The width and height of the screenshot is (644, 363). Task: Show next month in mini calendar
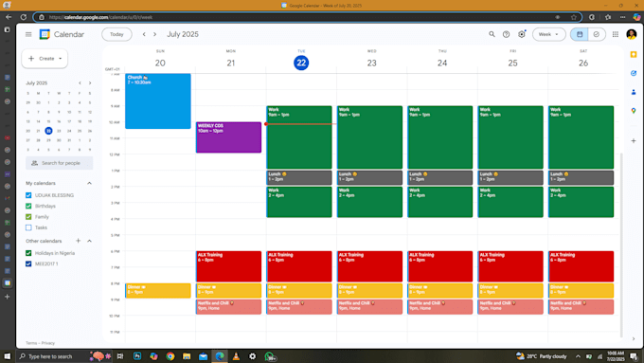90,83
